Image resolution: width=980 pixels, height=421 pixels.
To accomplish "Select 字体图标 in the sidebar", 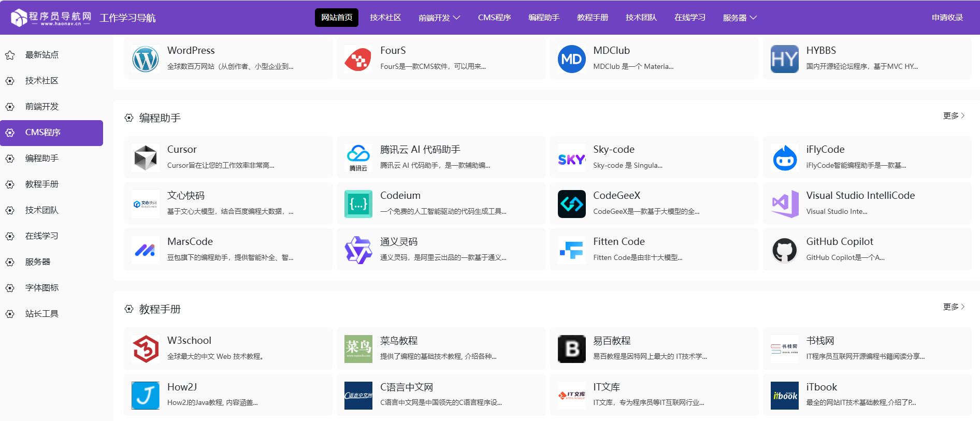I will (51, 288).
